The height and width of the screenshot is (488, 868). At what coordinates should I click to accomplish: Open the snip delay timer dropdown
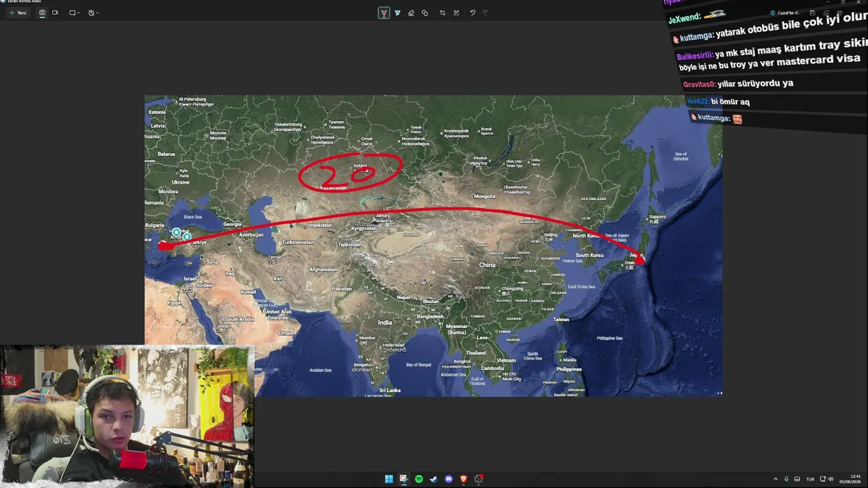tap(94, 13)
